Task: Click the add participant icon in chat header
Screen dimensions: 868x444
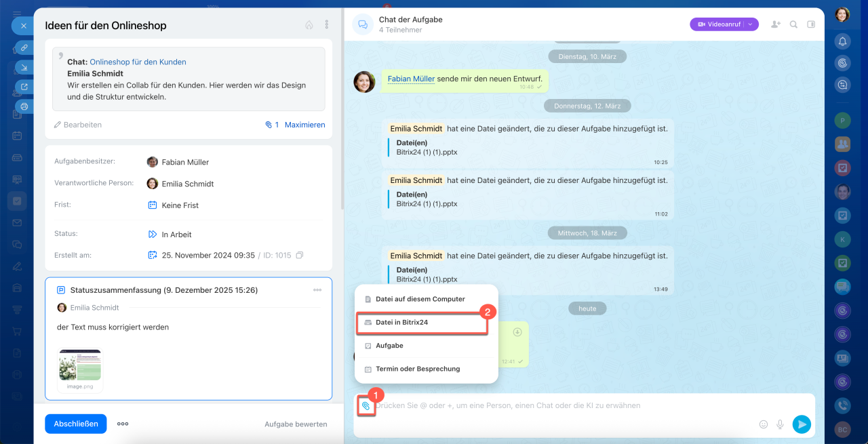Action: (776, 24)
